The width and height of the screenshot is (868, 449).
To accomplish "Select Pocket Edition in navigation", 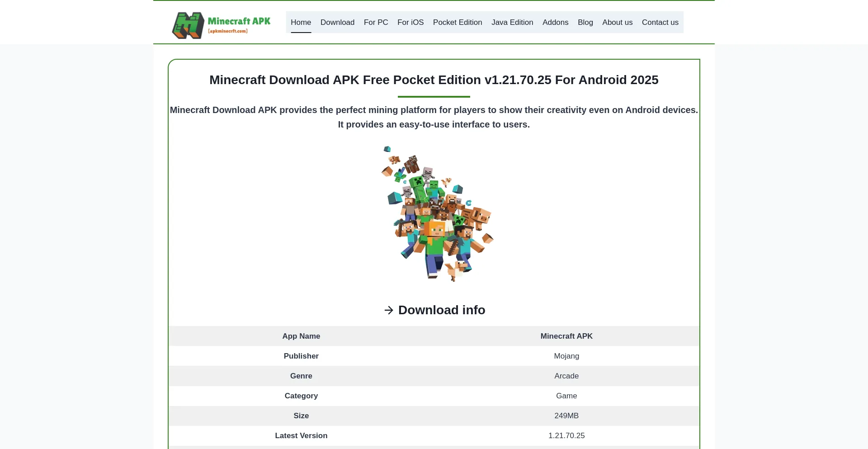I will (458, 22).
